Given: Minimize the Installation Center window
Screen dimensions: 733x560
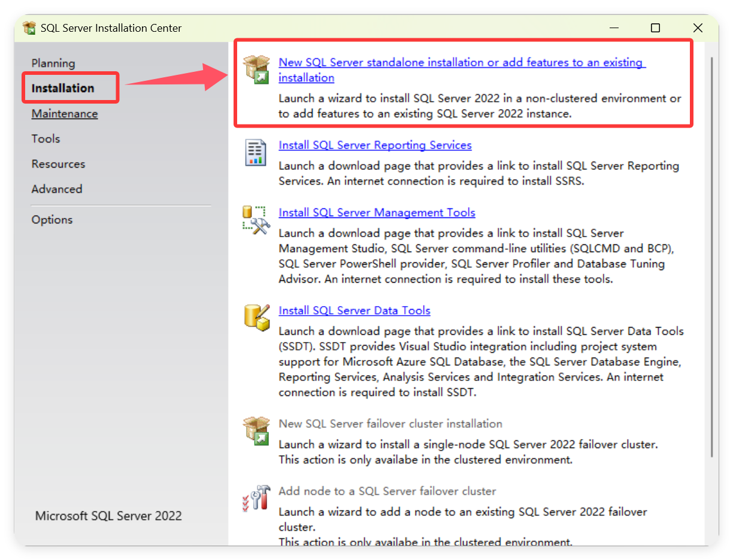Looking at the screenshot, I should (614, 28).
